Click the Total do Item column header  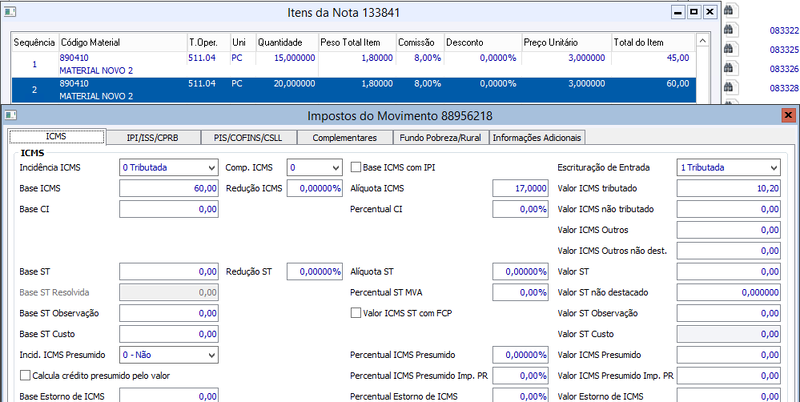pyautogui.click(x=653, y=43)
